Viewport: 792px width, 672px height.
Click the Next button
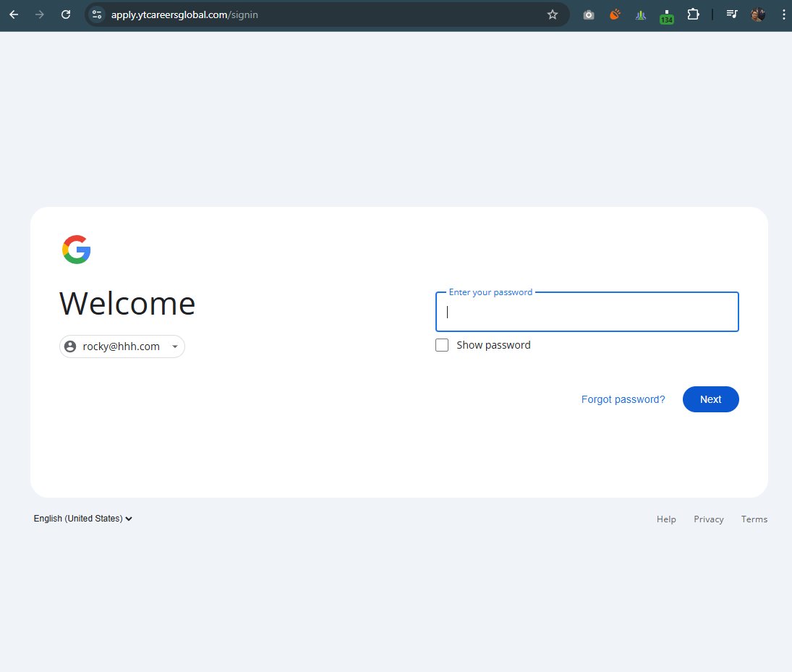point(711,400)
